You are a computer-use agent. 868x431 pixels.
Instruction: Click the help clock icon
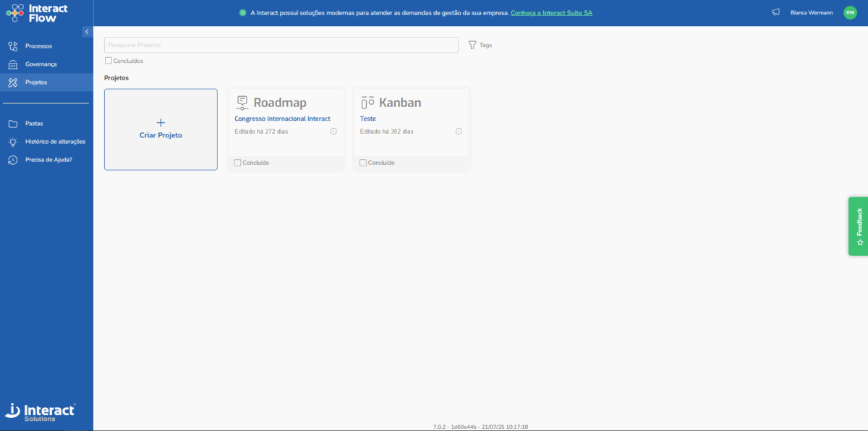(x=12, y=160)
